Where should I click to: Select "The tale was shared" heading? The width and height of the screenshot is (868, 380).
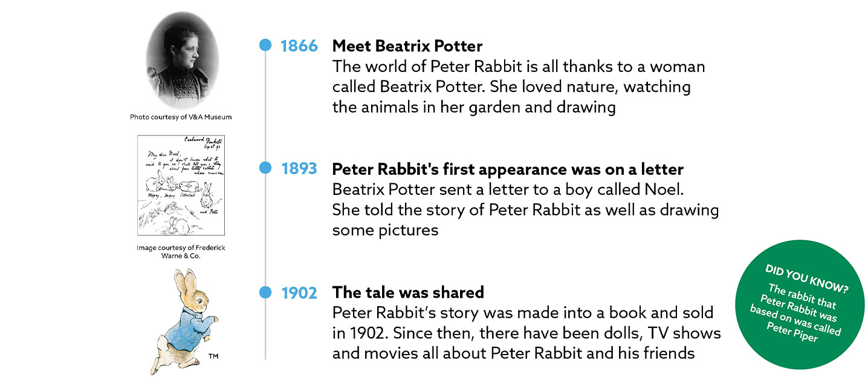click(x=408, y=293)
